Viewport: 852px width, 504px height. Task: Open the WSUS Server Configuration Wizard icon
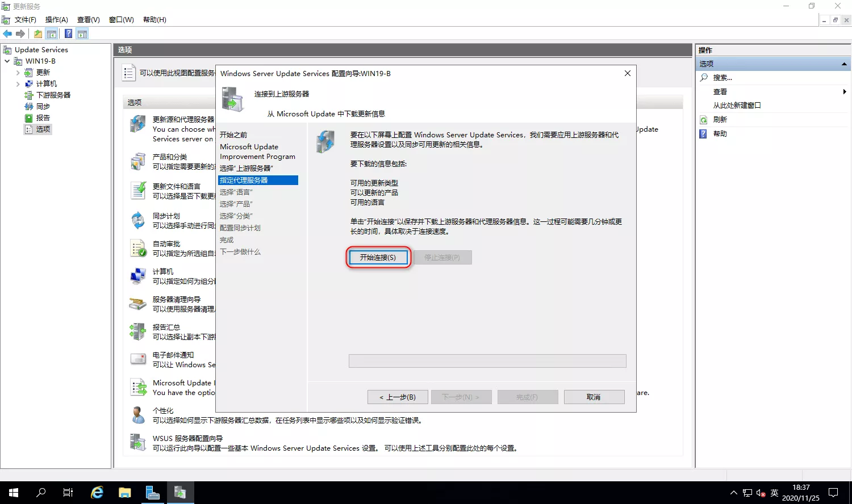tap(138, 443)
